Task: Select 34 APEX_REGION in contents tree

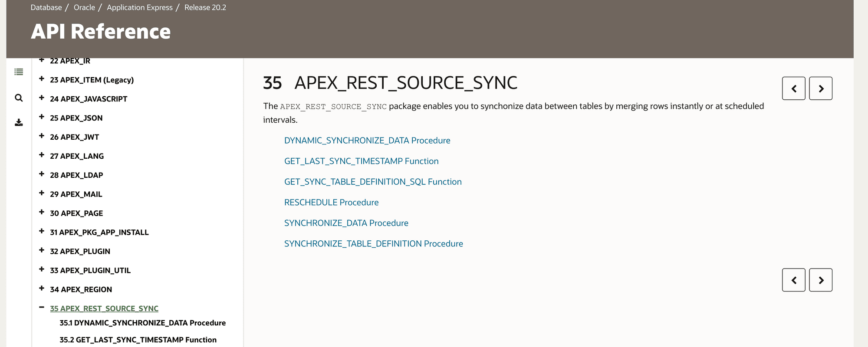Action: point(81,290)
